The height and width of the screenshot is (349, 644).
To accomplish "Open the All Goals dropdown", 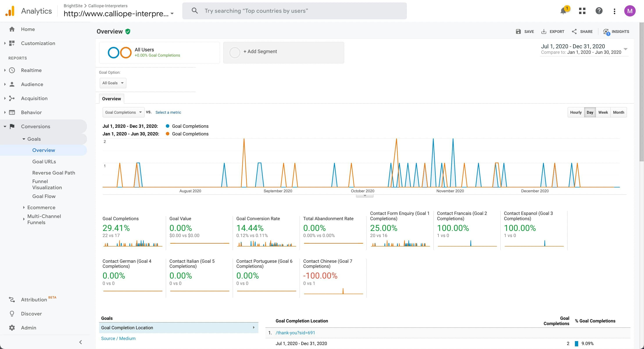I will [113, 83].
